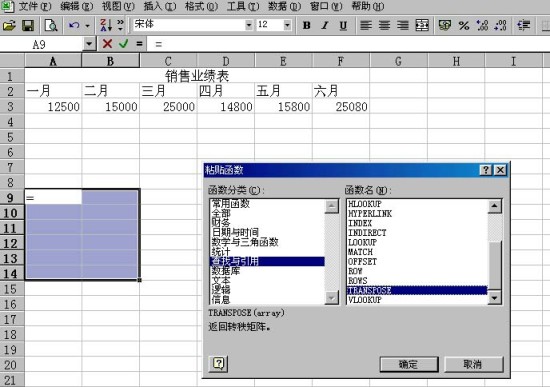This screenshot has width=550, height=387.
Task: Undo the last action
Action: [x=74, y=25]
